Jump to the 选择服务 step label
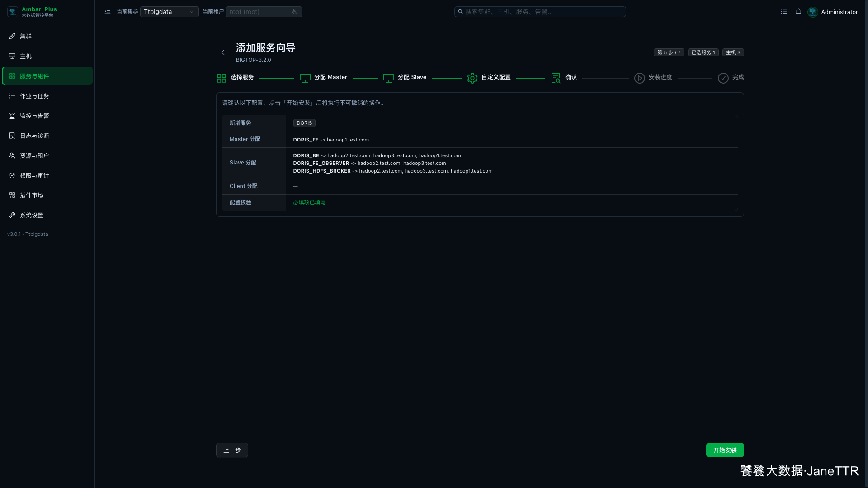The height and width of the screenshot is (488, 868). (x=242, y=77)
